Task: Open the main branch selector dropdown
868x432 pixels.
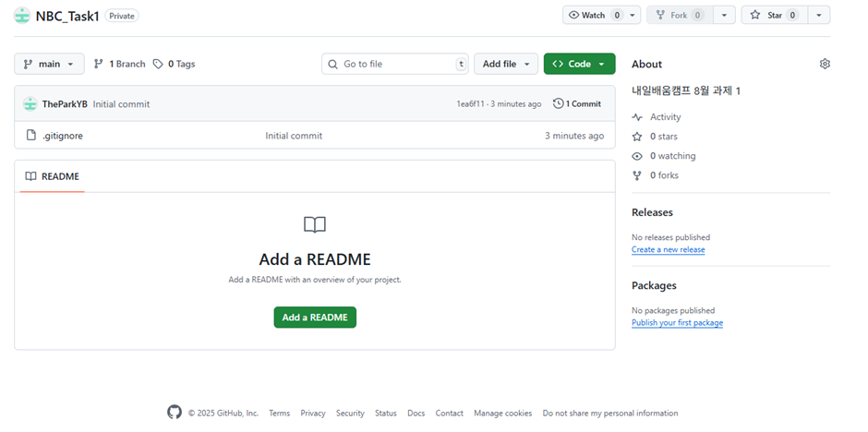Action: pos(49,64)
